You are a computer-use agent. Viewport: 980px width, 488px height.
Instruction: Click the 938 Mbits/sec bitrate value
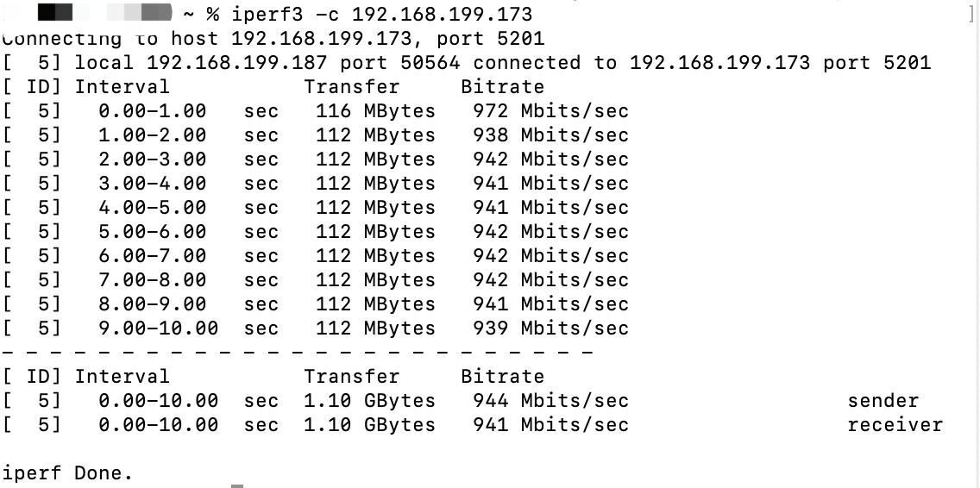click(550, 135)
